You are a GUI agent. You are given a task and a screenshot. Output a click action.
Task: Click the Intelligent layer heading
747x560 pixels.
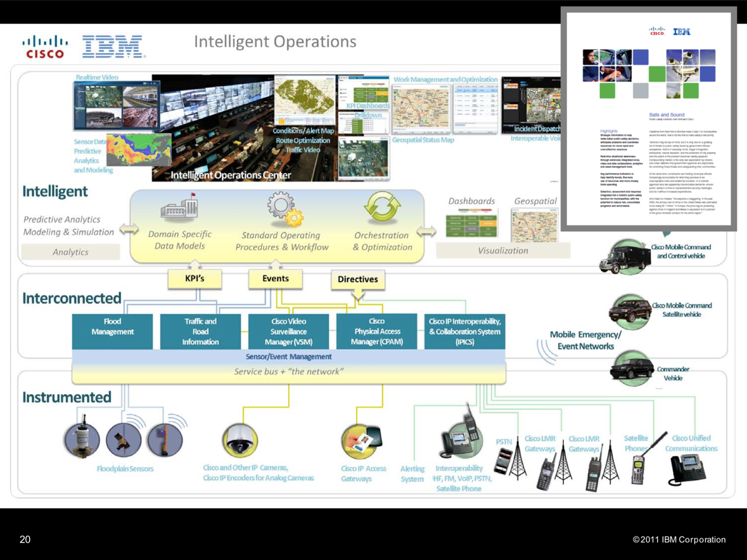pos(54,191)
